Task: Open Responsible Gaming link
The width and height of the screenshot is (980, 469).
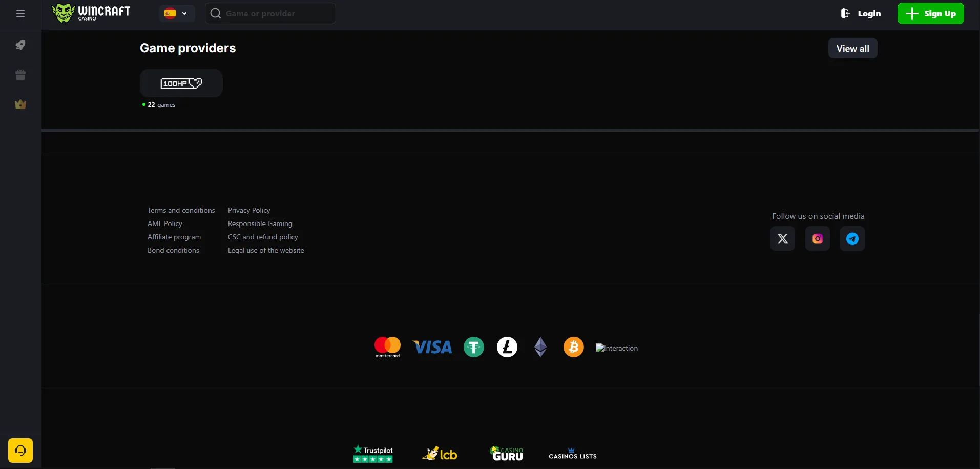Action: pos(260,223)
